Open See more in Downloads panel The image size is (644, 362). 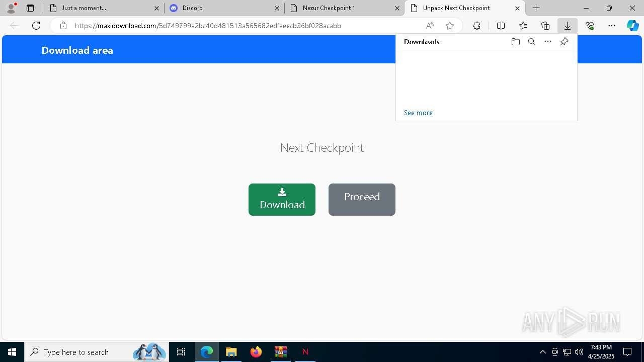[x=418, y=113]
